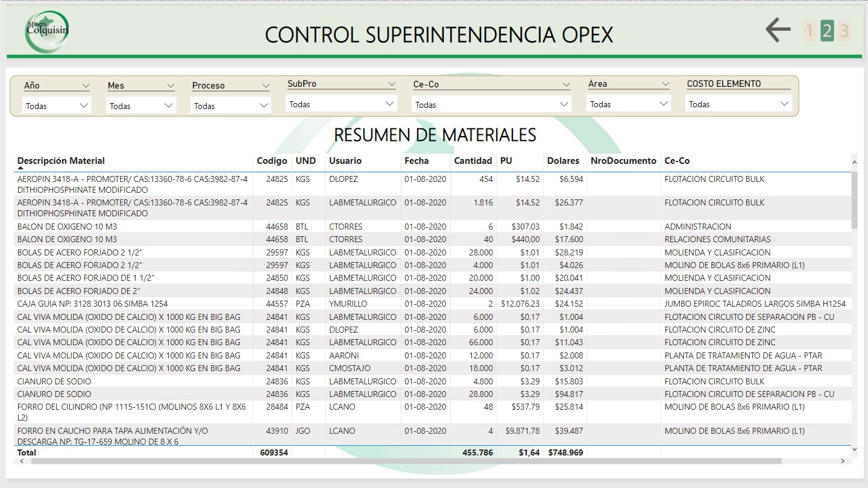Collapse Año slicer header chevron
The height and width of the screenshot is (488, 868).
85,86
